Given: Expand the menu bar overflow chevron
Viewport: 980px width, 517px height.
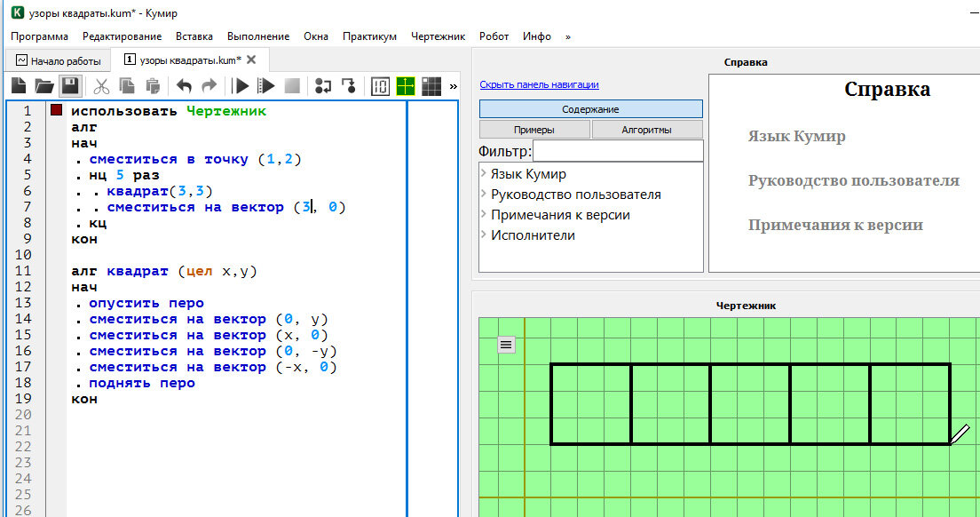Looking at the screenshot, I should (x=567, y=37).
